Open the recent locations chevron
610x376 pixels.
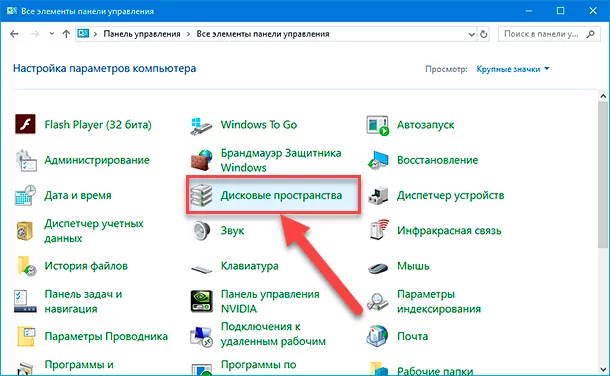click(52, 34)
